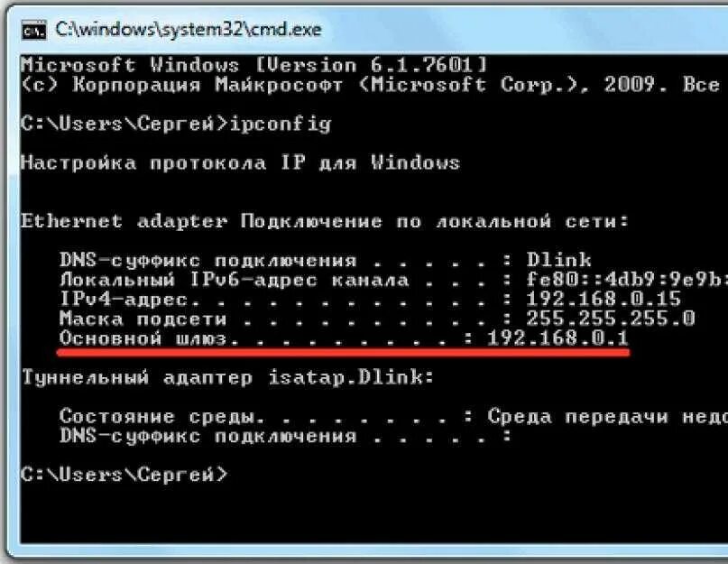Click the last DNS-суффикс подключения line
This screenshot has height=564, width=728.
[x=285, y=436]
